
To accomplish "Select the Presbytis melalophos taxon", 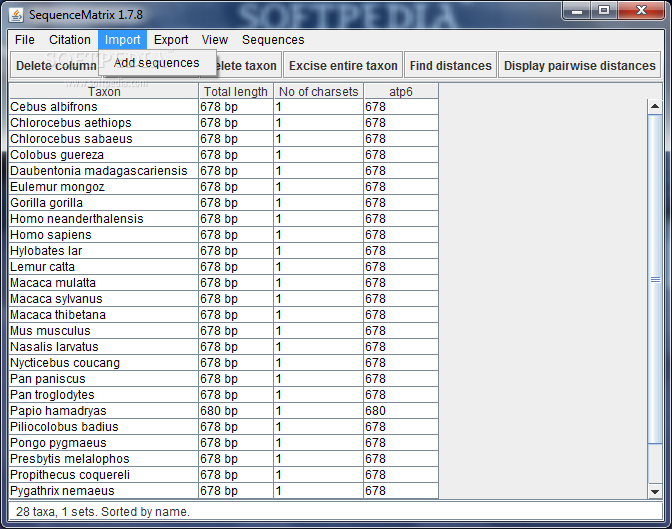I will coord(104,459).
